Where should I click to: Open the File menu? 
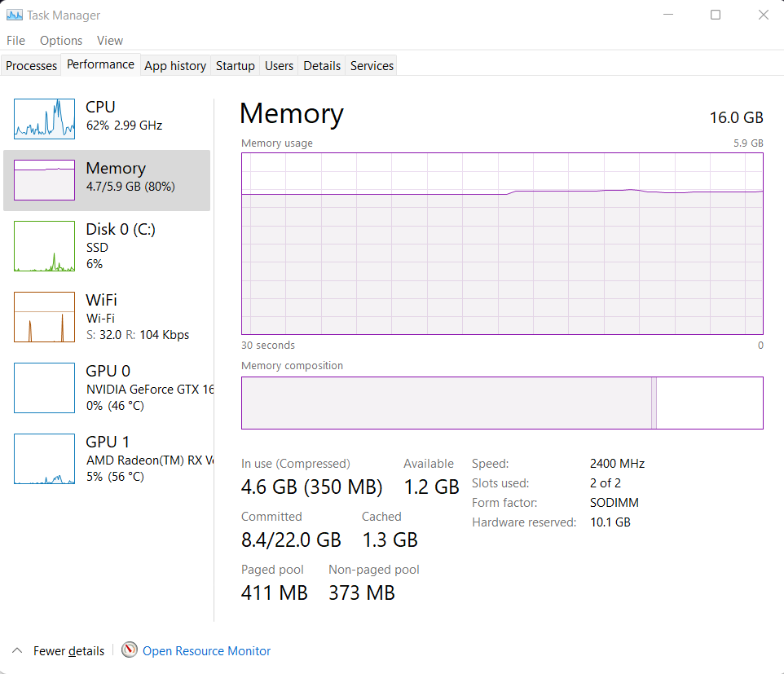point(15,40)
